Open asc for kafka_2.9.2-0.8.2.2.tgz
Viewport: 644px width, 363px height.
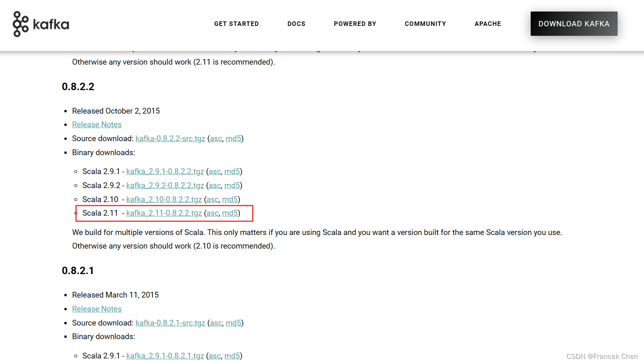pyautogui.click(x=215, y=186)
